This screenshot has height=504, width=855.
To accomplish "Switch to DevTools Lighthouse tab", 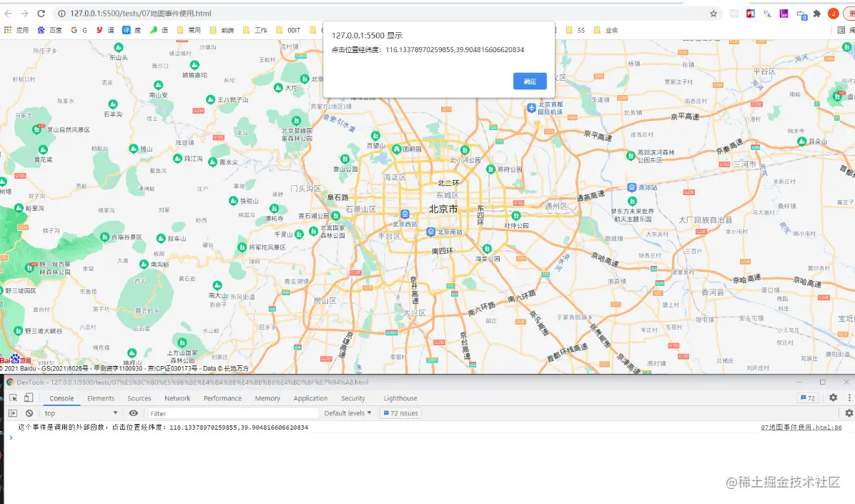I will pyautogui.click(x=400, y=398).
